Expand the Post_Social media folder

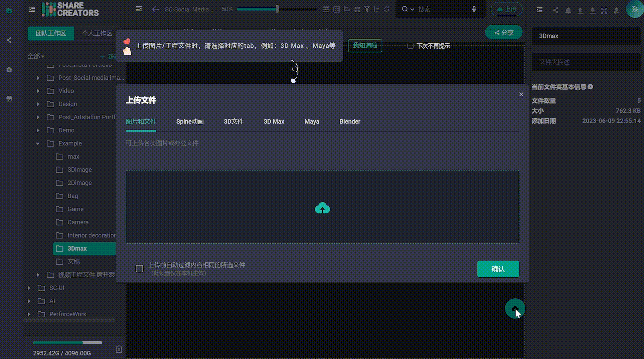click(x=38, y=78)
